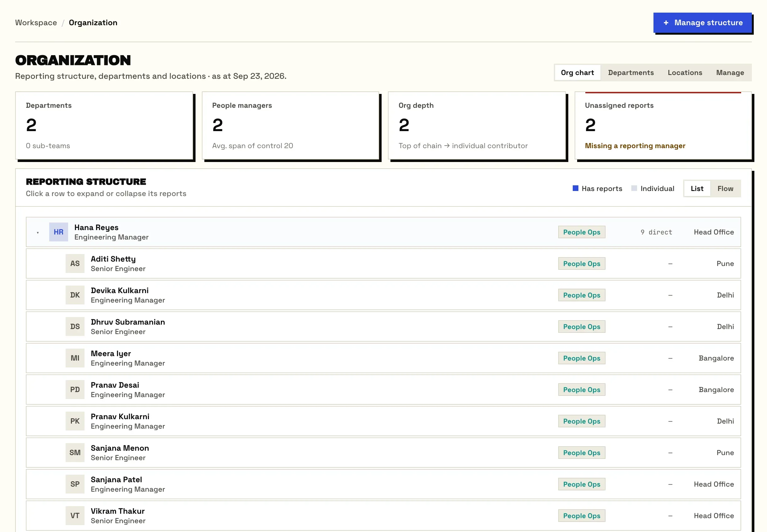Go to the Workspace breadcrumb link
Viewport: 767px width, 532px height.
[x=36, y=23]
